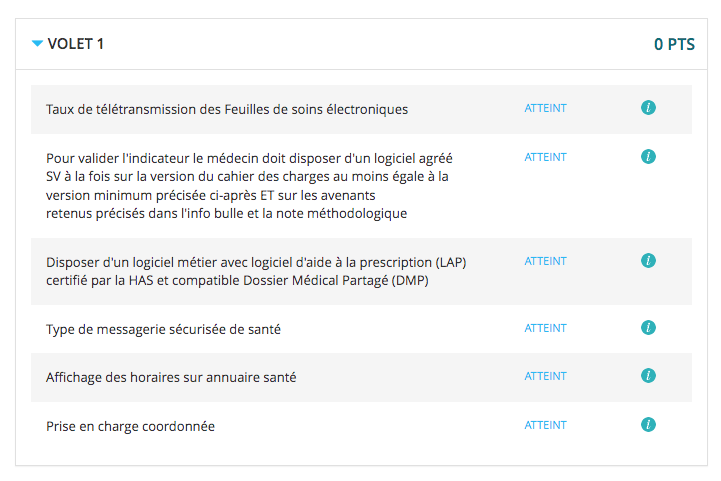The height and width of the screenshot is (481, 721).
Task: Click ATTEINT status for logiciel agréé SV row
Action: pyautogui.click(x=545, y=157)
